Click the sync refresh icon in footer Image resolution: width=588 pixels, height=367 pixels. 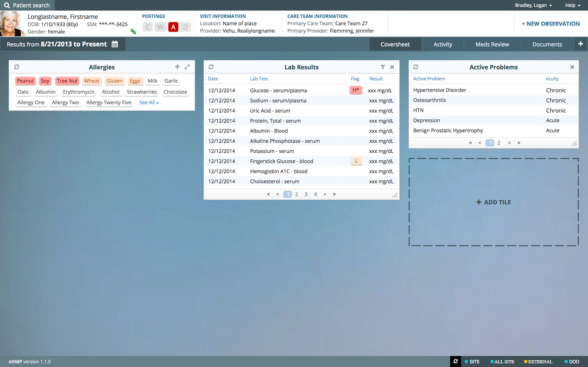click(x=455, y=361)
